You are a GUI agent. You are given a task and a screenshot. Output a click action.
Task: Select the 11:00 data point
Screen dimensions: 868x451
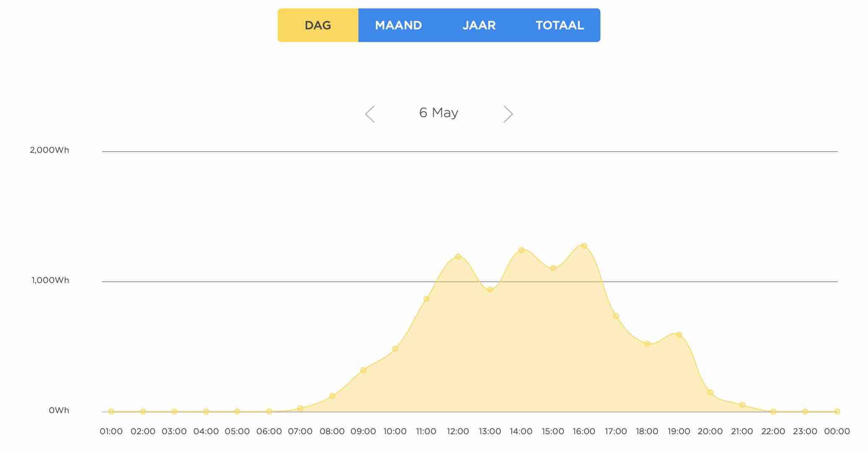point(426,299)
